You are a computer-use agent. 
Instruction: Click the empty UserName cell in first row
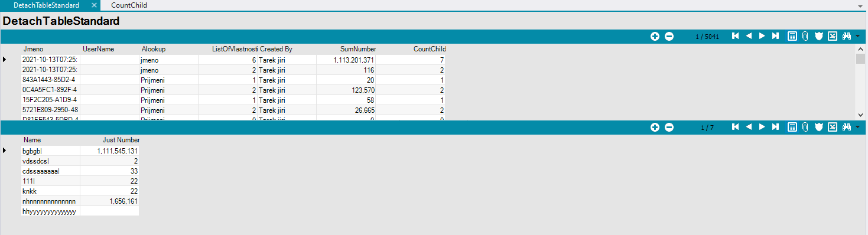[109, 60]
